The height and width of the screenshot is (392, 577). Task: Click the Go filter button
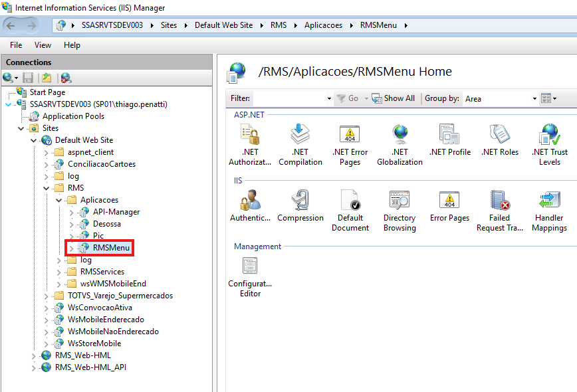click(348, 98)
